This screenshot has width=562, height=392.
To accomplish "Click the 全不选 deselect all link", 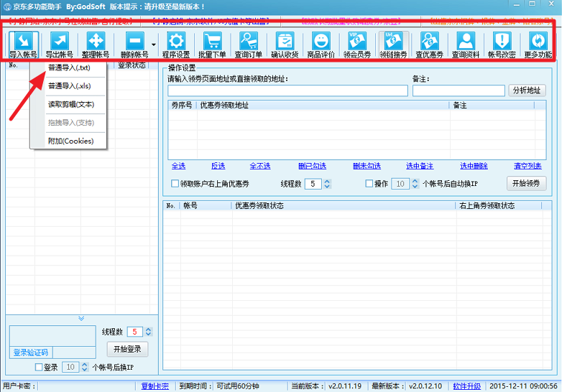I will 260,166.
